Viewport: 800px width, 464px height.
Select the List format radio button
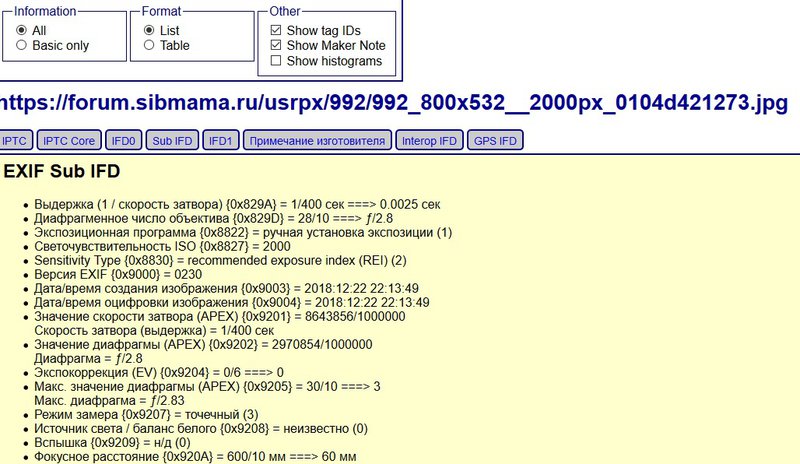coord(150,30)
